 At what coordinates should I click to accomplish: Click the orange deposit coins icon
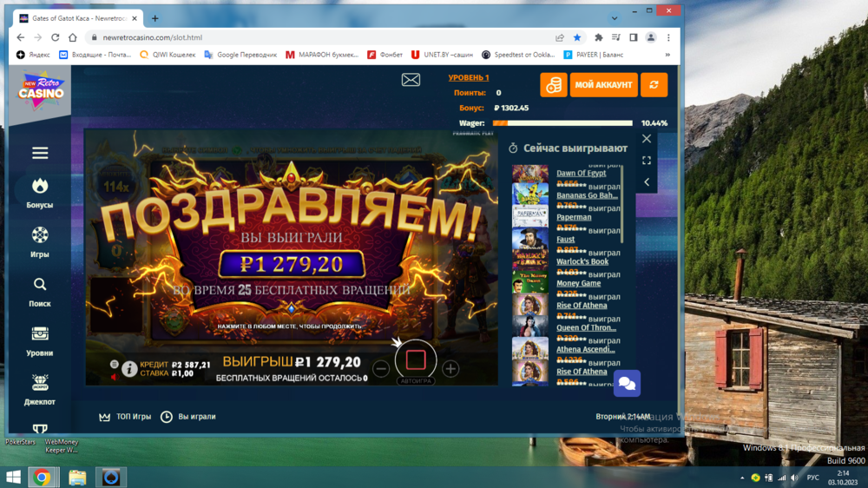tap(553, 85)
